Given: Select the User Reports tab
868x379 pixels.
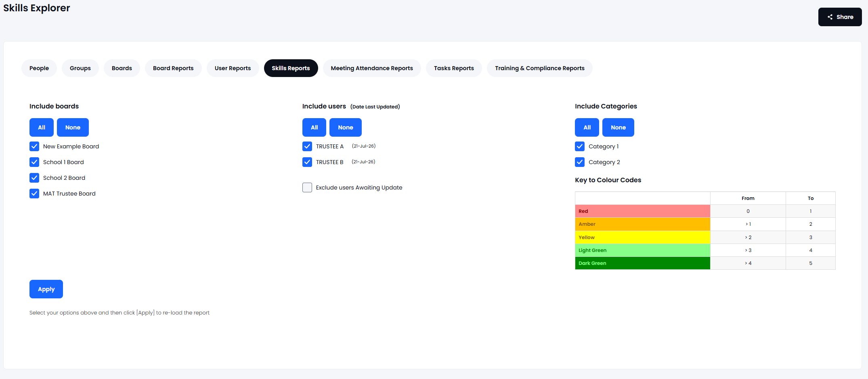Looking at the screenshot, I should coord(233,68).
